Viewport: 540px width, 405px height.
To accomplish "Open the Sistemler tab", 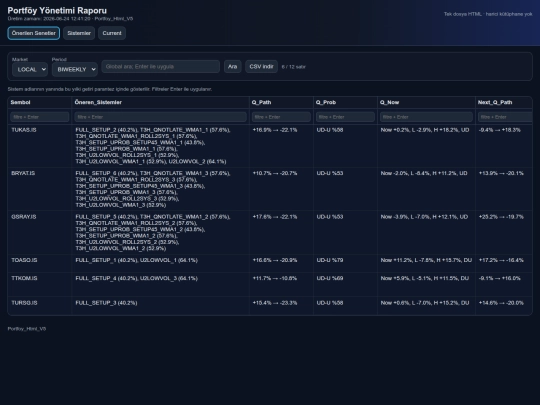I will coord(79,33).
